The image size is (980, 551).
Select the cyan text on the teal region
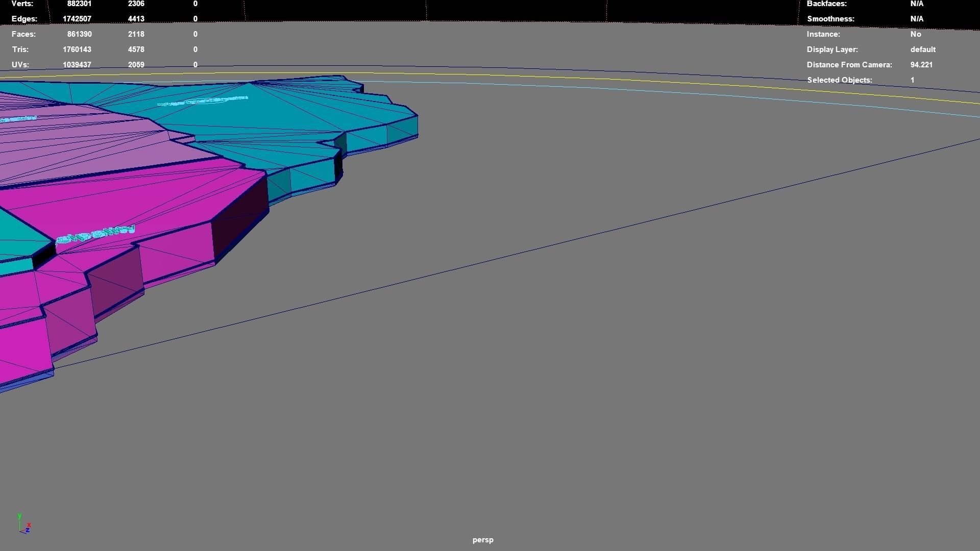point(203,101)
